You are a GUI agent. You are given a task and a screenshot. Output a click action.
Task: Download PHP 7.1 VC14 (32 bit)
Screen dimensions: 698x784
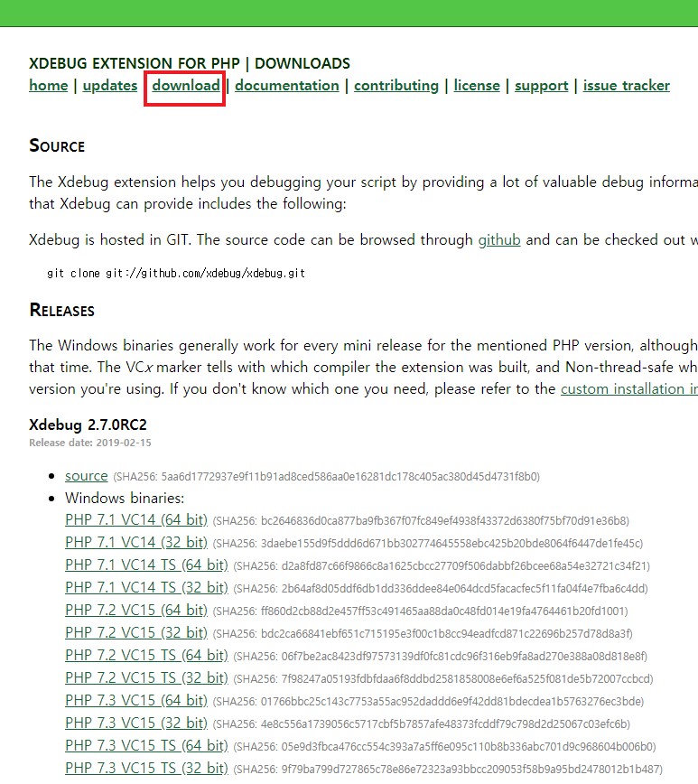click(x=136, y=543)
